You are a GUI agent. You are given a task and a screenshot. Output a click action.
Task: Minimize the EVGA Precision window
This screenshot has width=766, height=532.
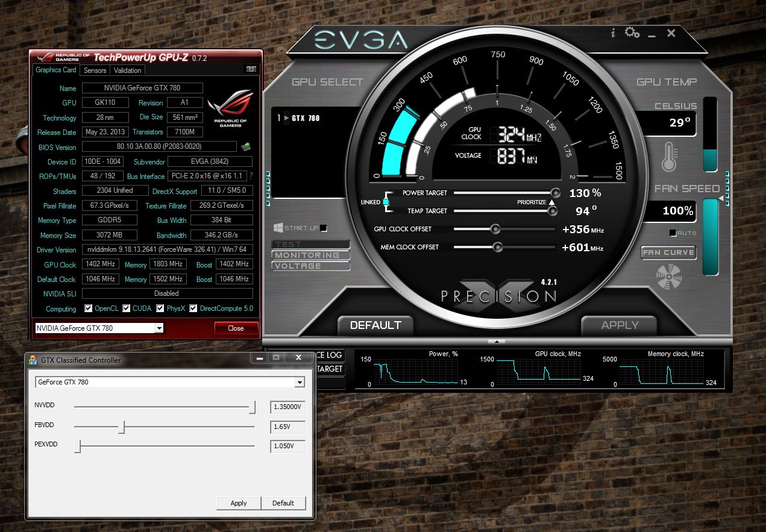click(x=651, y=35)
